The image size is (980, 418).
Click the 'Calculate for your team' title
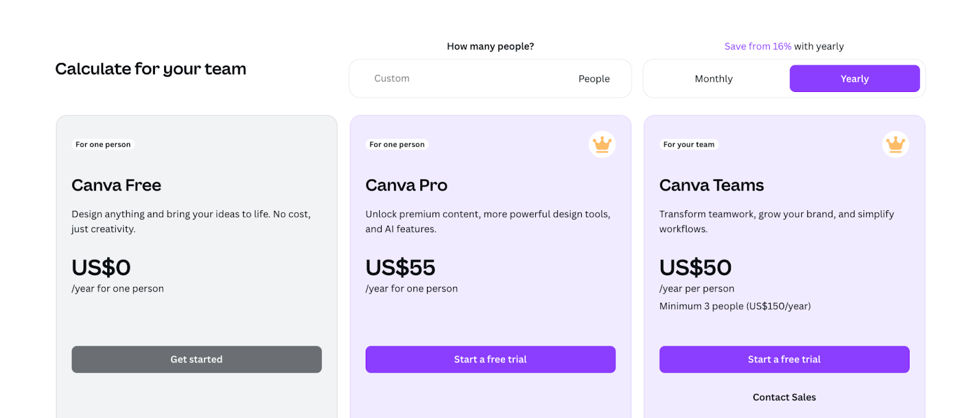(x=150, y=69)
